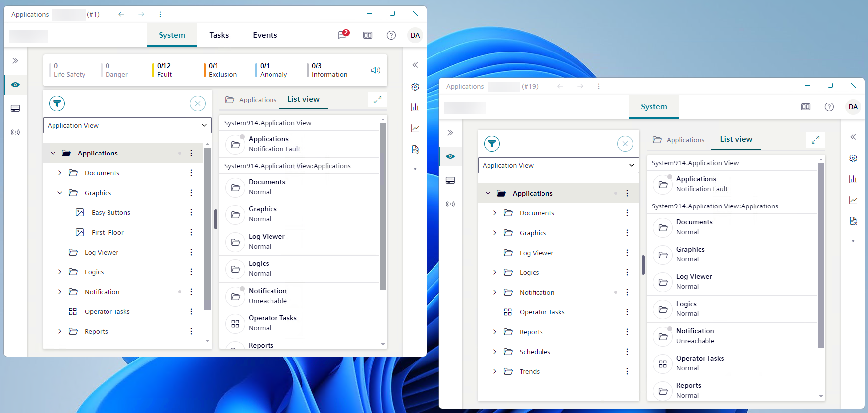This screenshot has height=413, width=868.
Task: Switch to the Events tab
Action: tap(265, 35)
